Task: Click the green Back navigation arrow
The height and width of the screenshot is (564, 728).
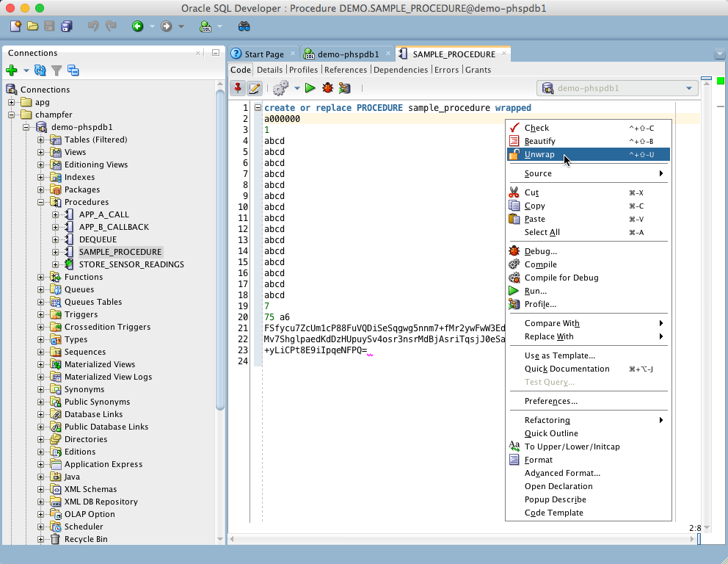Action: coord(137,26)
